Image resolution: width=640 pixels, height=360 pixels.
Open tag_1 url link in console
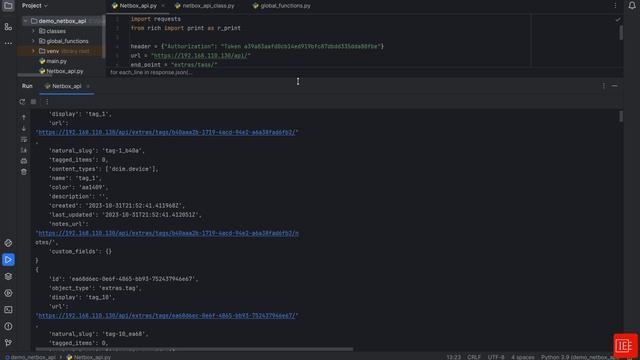pos(167,132)
